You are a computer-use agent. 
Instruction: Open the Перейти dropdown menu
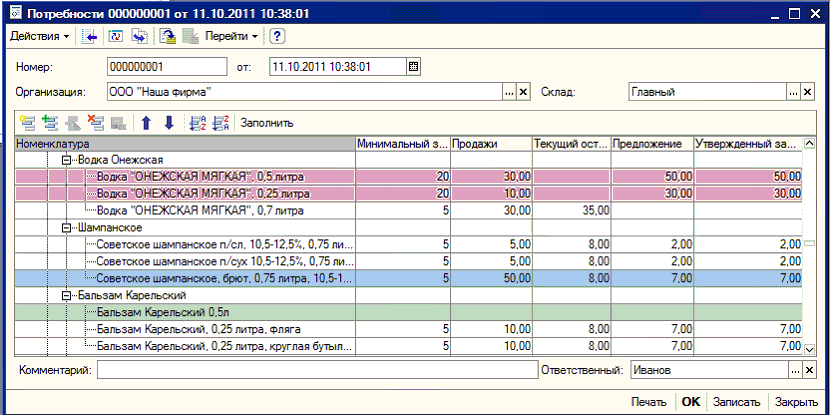click(x=231, y=37)
